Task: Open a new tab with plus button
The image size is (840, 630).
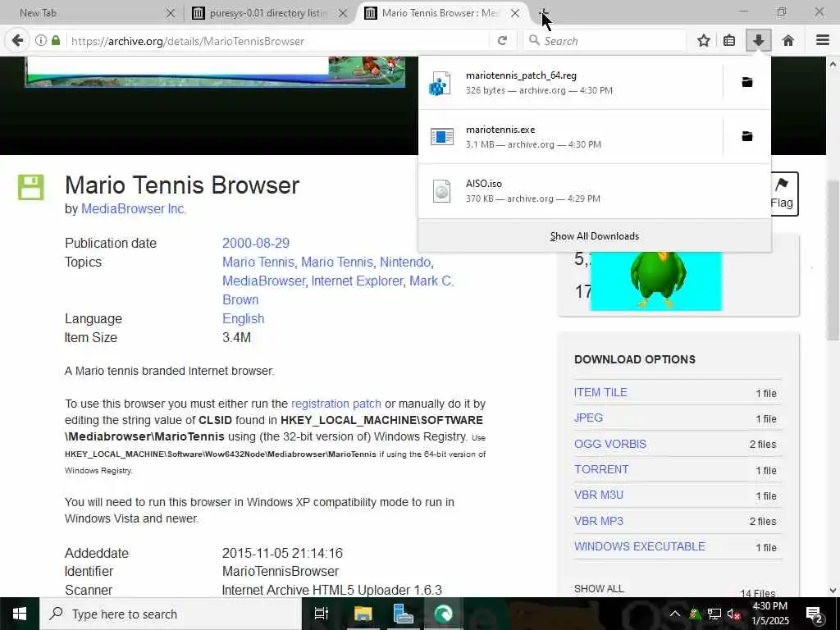Action: (x=543, y=13)
